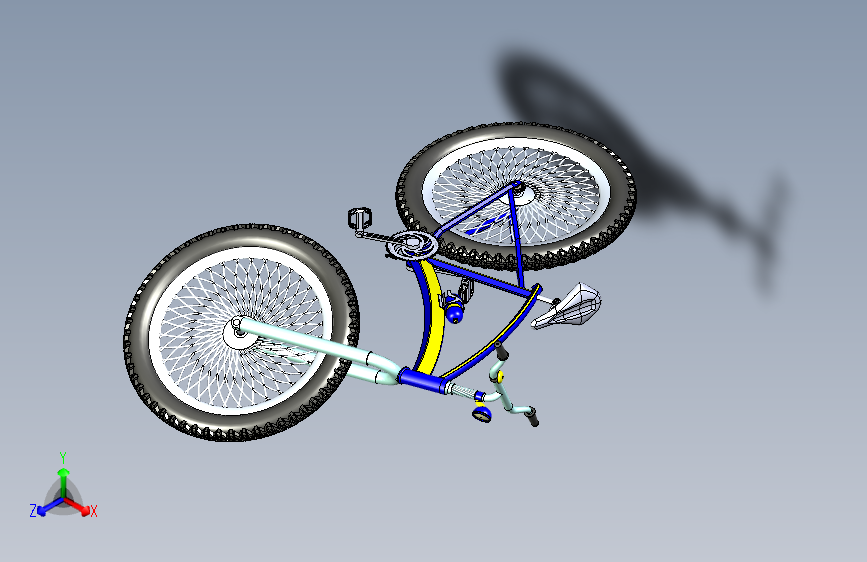This screenshot has height=562, width=867.
Task: Select the pedal on the crank arm
Action: pos(359,218)
